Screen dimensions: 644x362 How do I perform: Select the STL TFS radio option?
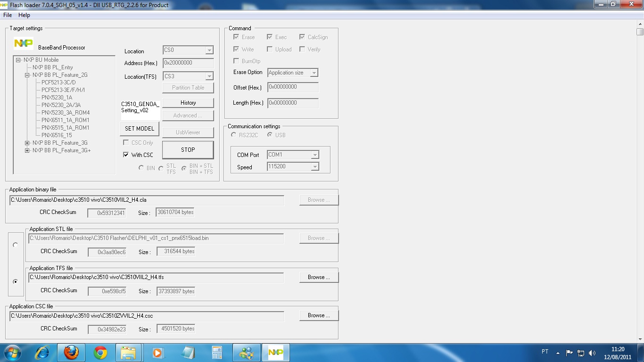(x=161, y=168)
